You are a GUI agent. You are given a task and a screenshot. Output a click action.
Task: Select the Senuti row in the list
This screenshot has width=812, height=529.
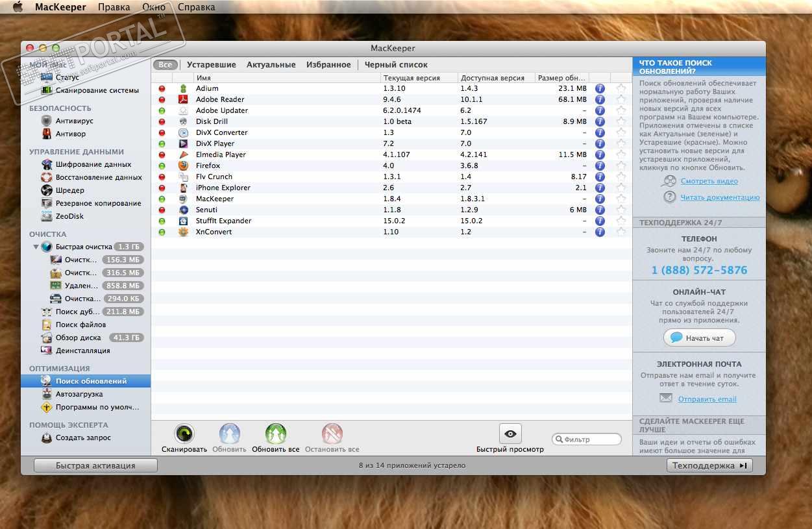point(391,210)
